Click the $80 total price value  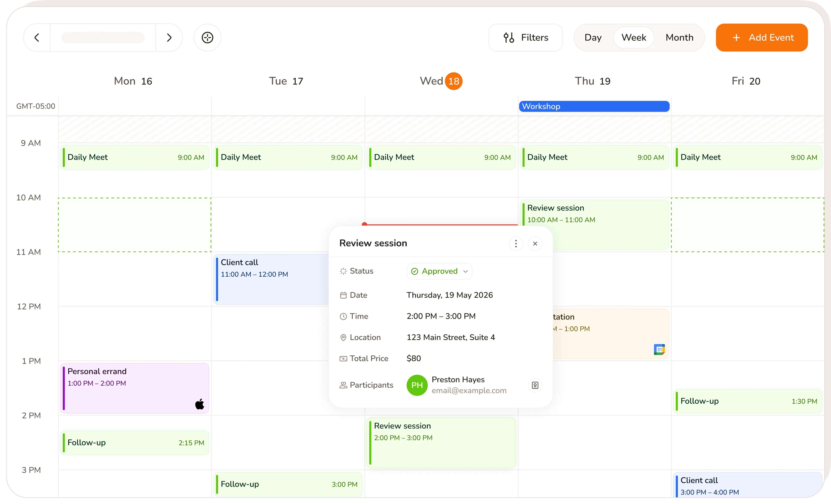click(x=414, y=358)
